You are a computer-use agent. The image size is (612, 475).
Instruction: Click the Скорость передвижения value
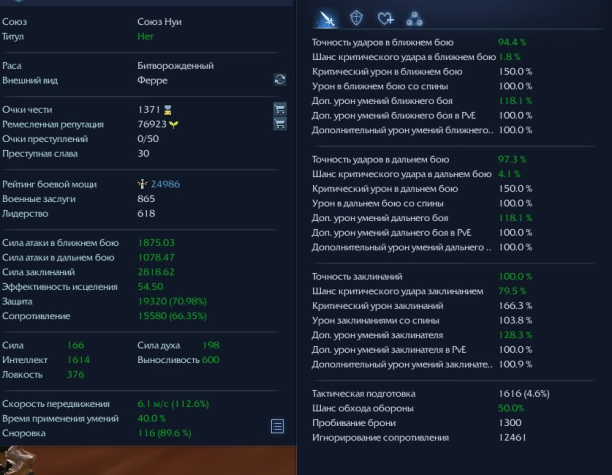tap(173, 404)
